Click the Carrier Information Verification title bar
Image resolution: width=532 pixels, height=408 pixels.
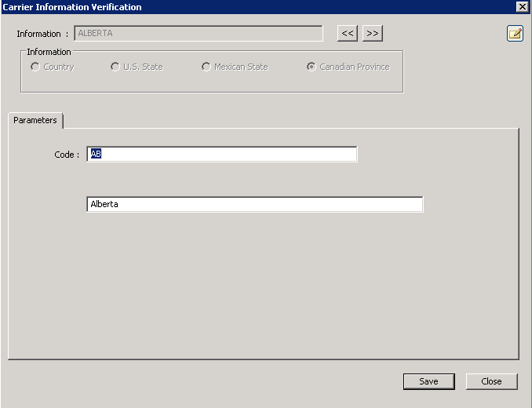(x=235, y=7)
